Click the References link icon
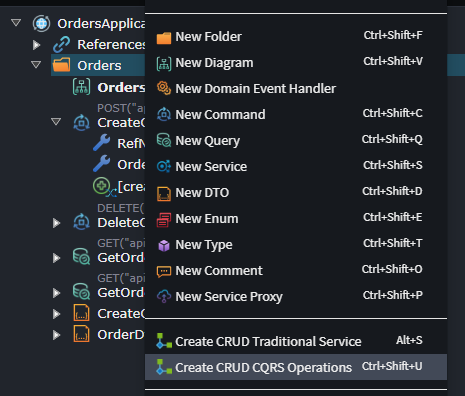The height and width of the screenshot is (396, 465). point(62,45)
